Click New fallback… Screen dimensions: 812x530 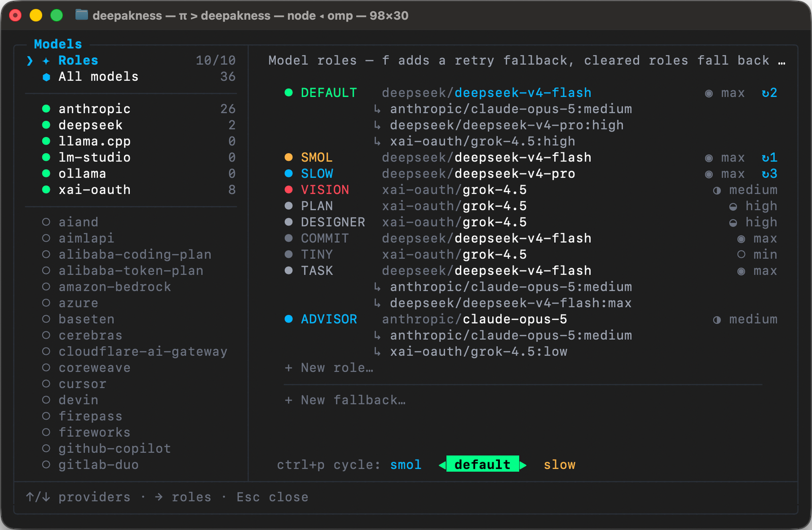[x=345, y=400]
